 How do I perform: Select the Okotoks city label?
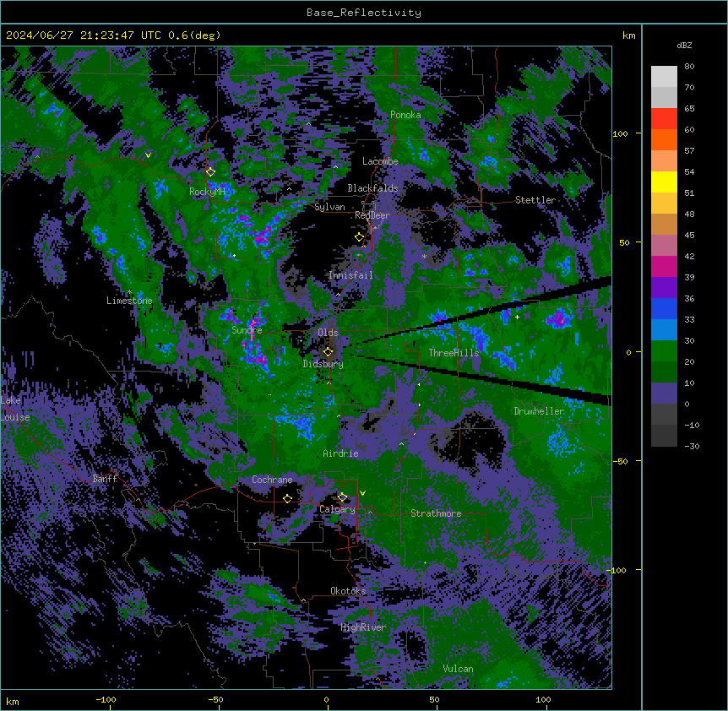[348, 591]
